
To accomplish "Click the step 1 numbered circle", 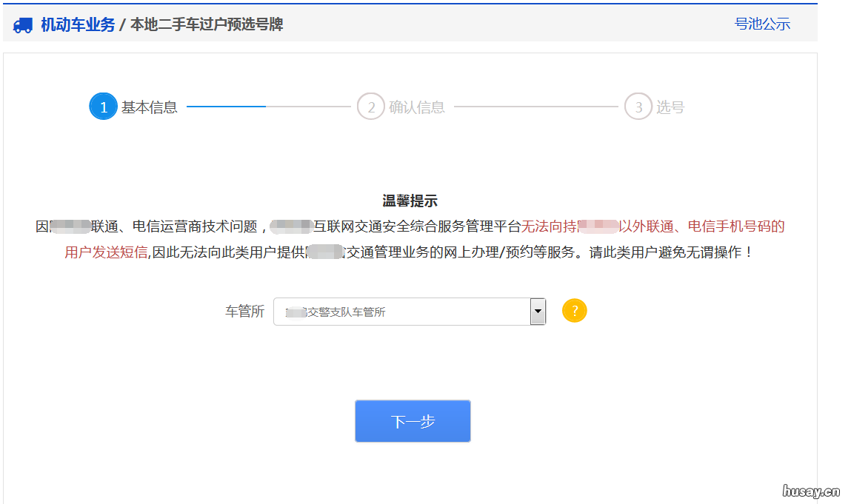I will 103,106.
